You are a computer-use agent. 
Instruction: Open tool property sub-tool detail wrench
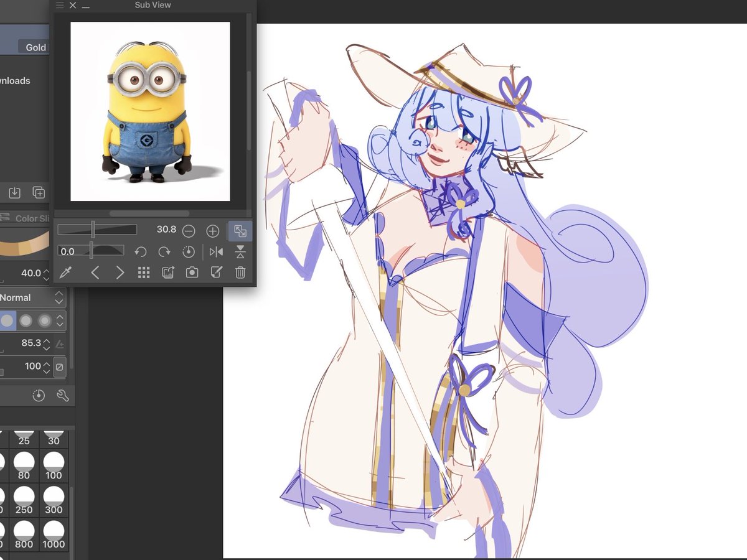pos(62,396)
